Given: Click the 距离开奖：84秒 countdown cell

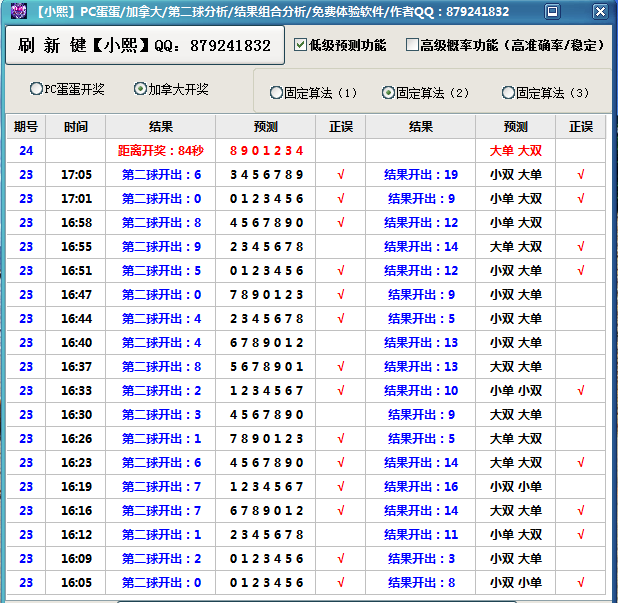Looking at the screenshot, I should (160, 151).
